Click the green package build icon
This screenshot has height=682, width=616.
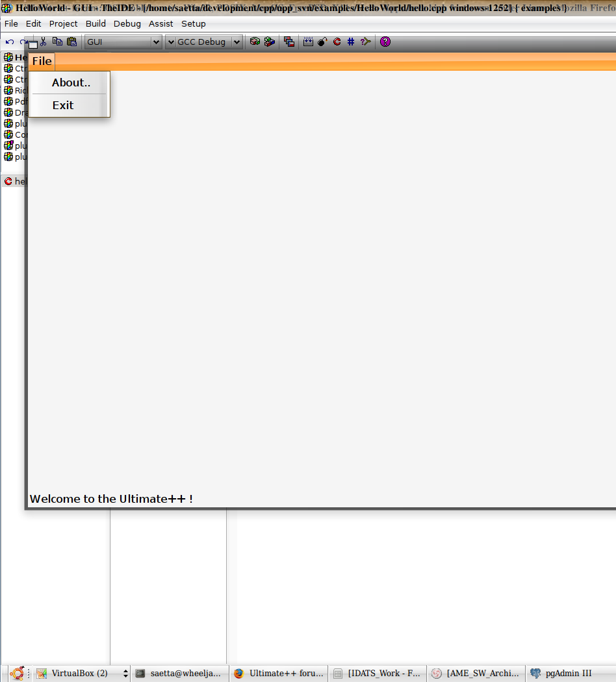(x=255, y=42)
